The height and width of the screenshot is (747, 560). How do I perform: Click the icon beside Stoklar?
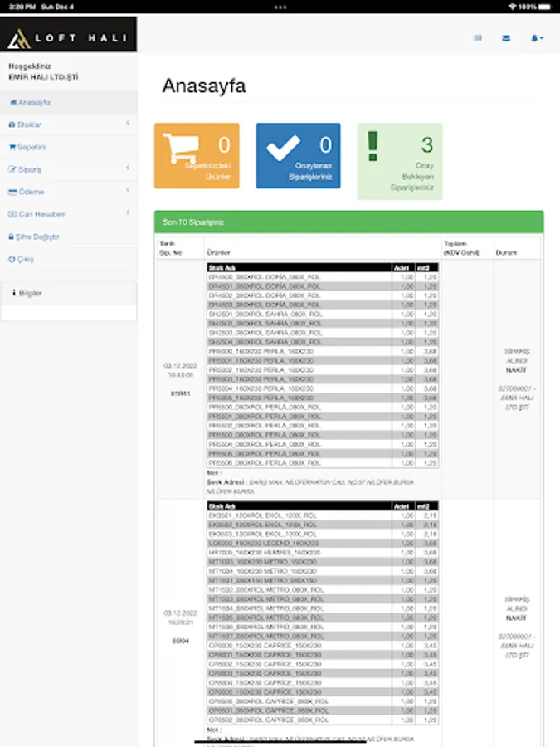coord(12,124)
